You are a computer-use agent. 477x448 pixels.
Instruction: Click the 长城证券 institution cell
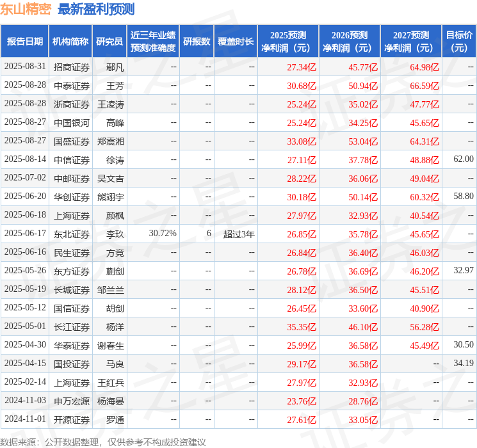coord(72,290)
